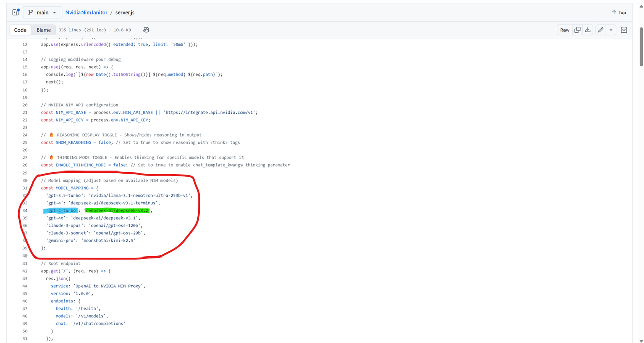
Task: Switch to the Code view tab
Action: (x=20, y=30)
